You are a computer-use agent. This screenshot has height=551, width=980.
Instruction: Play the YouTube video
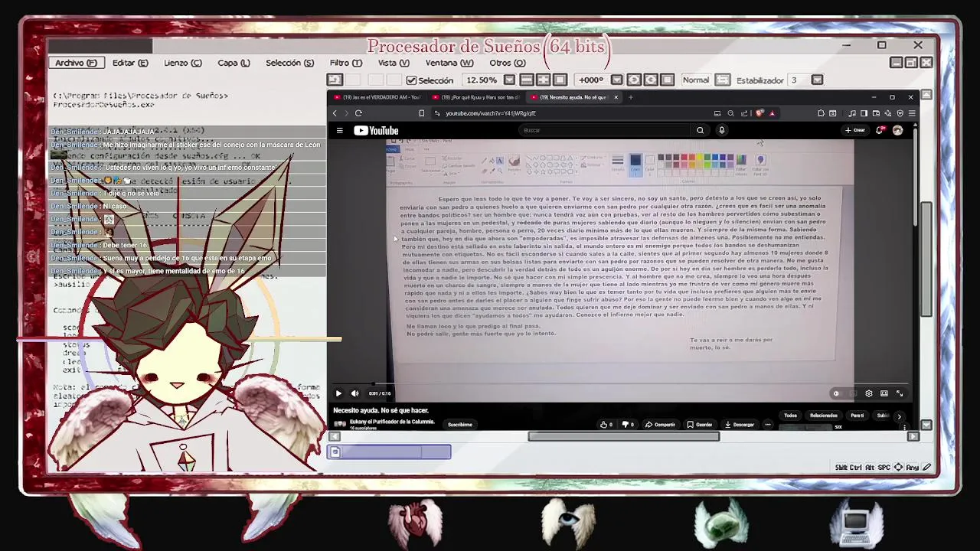pos(338,393)
